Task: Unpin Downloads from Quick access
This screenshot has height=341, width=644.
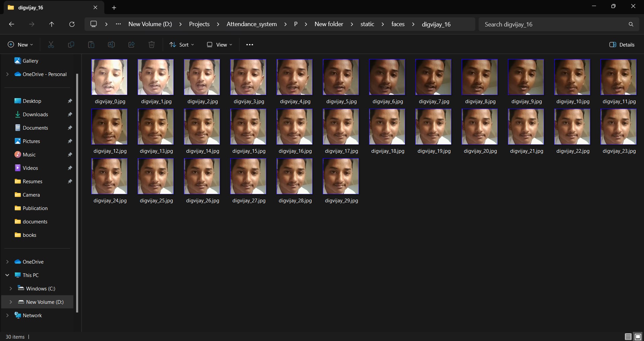Action: tap(70, 114)
